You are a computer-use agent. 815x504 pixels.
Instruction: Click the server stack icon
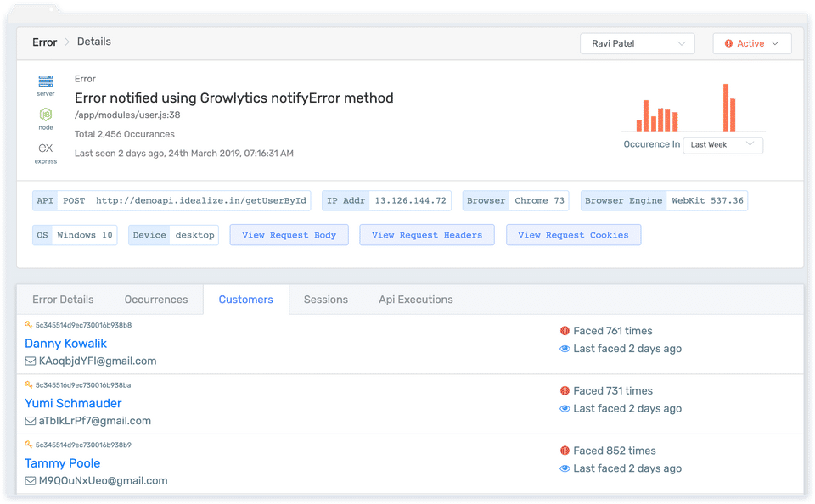pyautogui.click(x=46, y=81)
